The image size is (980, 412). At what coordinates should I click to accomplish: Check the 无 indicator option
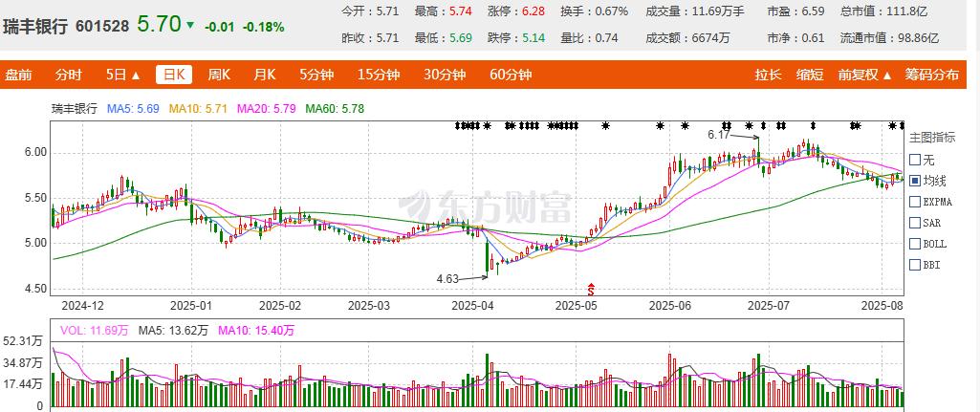point(915,160)
